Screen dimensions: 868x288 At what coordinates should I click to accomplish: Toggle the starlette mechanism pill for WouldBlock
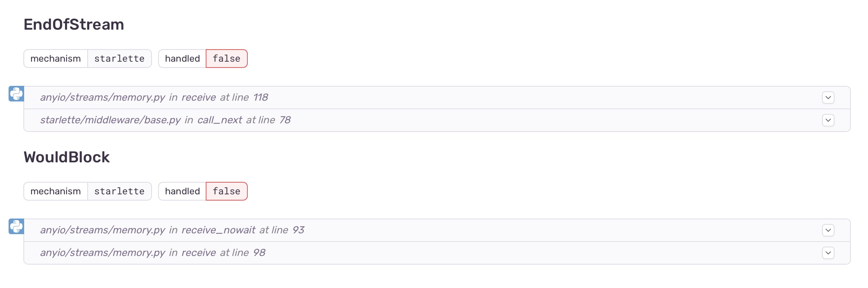click(88, 191)
